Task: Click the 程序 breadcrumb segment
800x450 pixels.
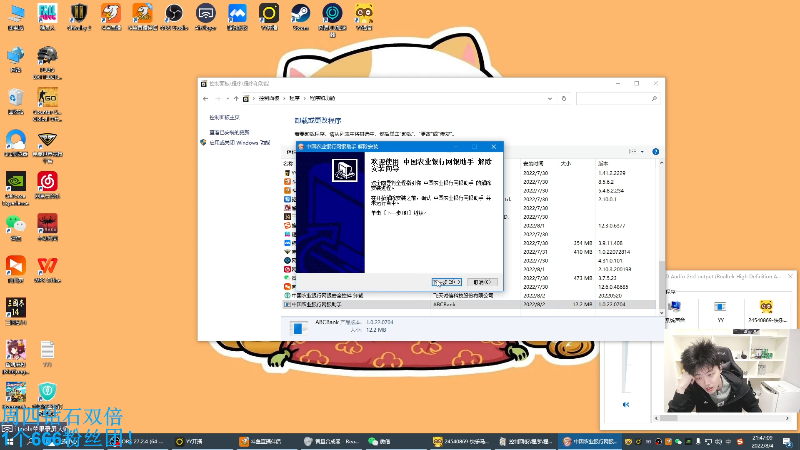Action: pos(294,98)
